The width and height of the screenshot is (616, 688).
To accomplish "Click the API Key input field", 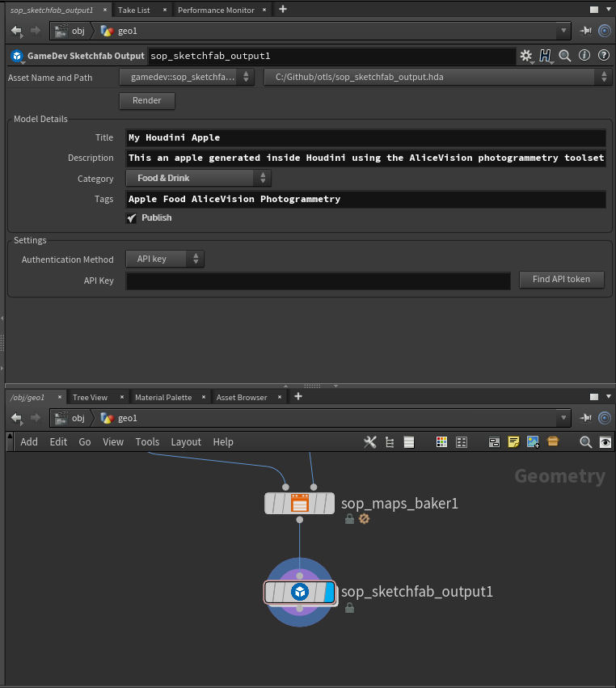I will pyautogui.click(x=318, y=281).
